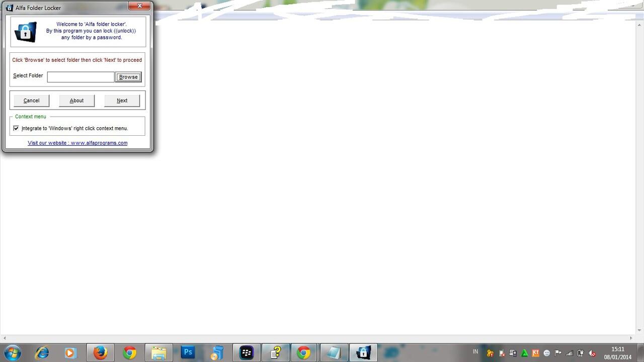Click the horizontal scrollbar right arrow
The image size is (644, 362).
(631, 338)
